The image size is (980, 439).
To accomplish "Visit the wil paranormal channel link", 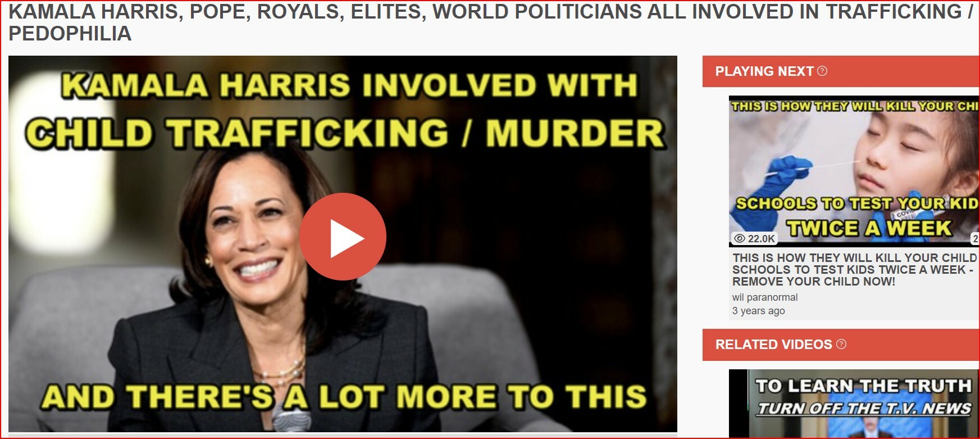I will click(x=765, y=297).
